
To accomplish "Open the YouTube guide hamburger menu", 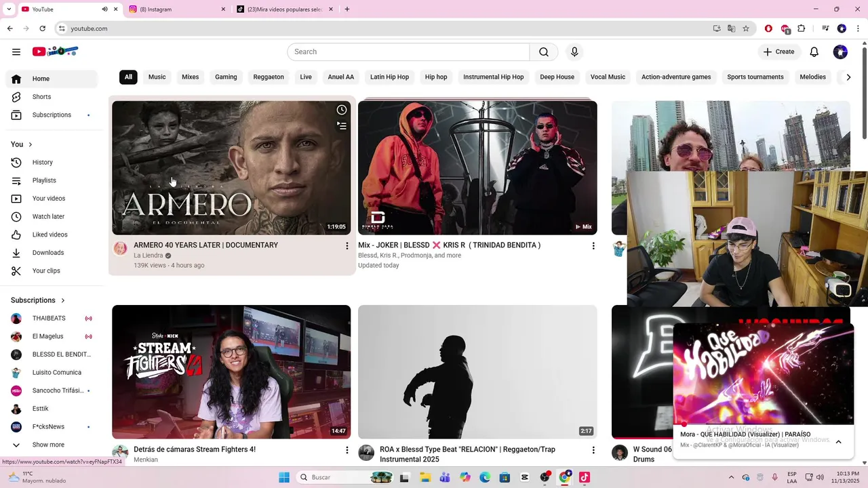I will 16,52.
